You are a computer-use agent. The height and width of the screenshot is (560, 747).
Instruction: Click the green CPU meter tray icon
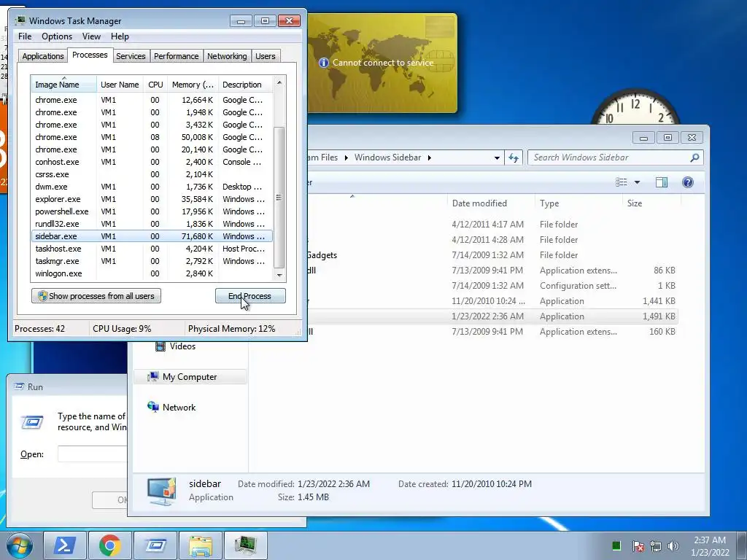[x=616, y=545]
